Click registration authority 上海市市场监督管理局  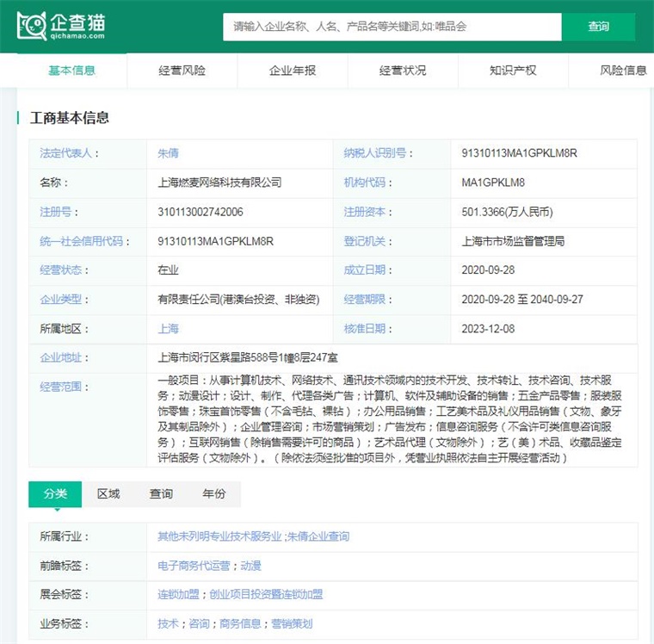(513, 241)
